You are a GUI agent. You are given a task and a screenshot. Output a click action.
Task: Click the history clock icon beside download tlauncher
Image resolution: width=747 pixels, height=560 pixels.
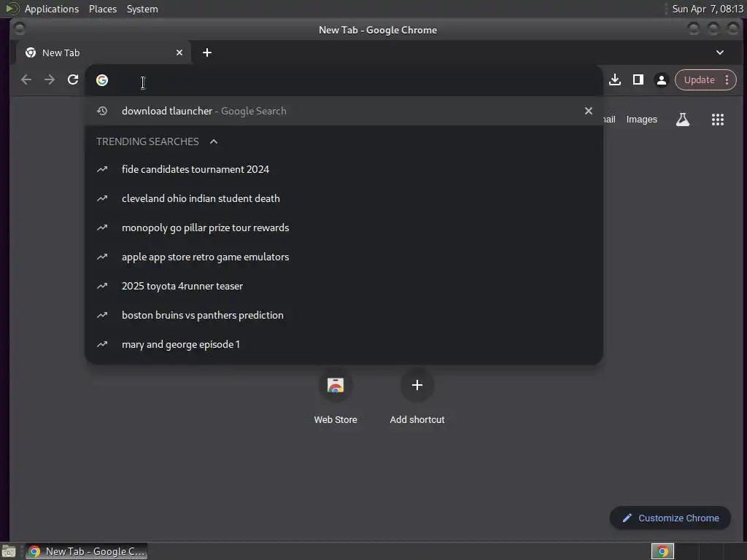pos(102,111)
